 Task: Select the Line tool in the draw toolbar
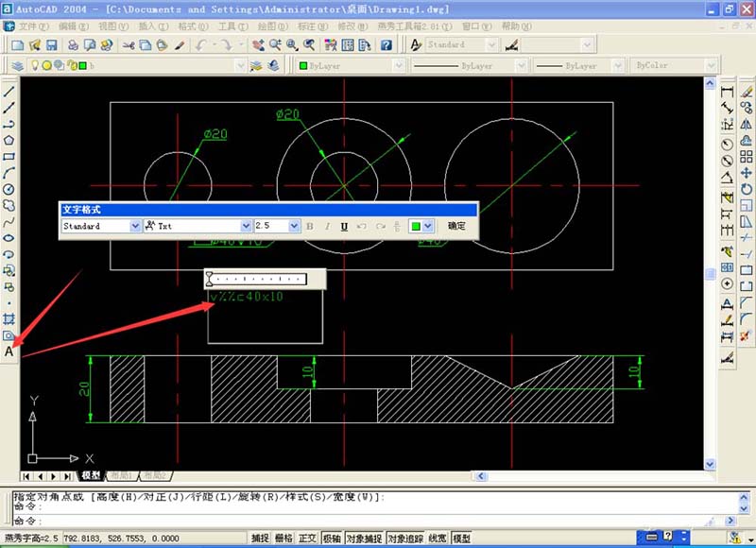tap(9, 92)
